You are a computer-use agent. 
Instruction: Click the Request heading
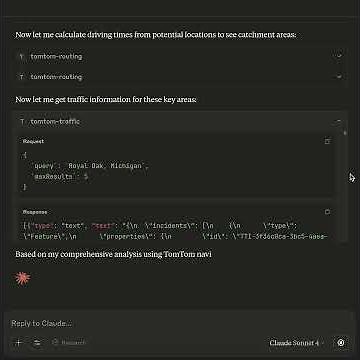pos(33,141)
